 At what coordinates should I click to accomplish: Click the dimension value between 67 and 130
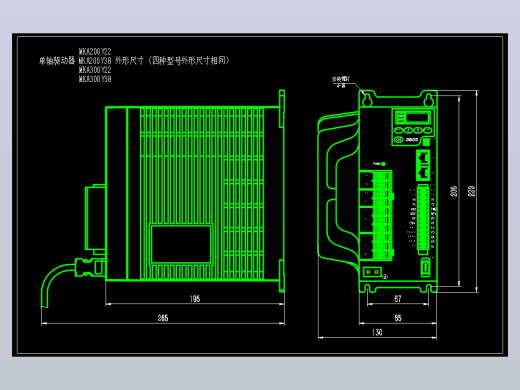click(398, 318)
